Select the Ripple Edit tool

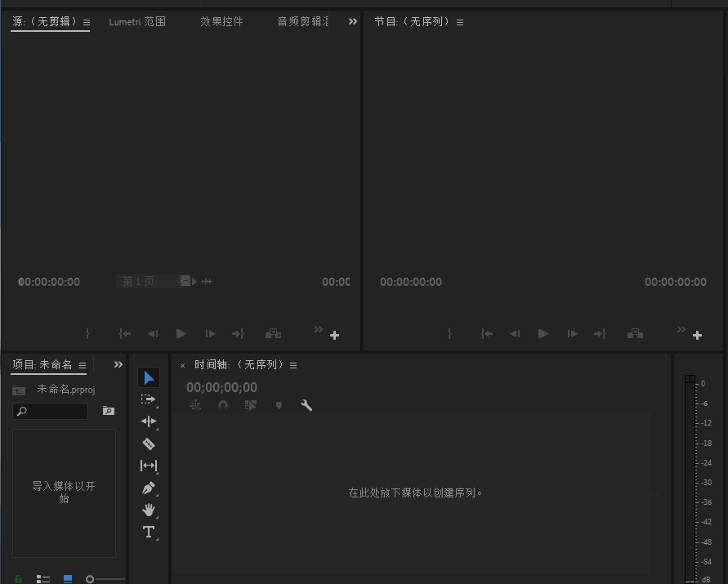tap(149, 421)
